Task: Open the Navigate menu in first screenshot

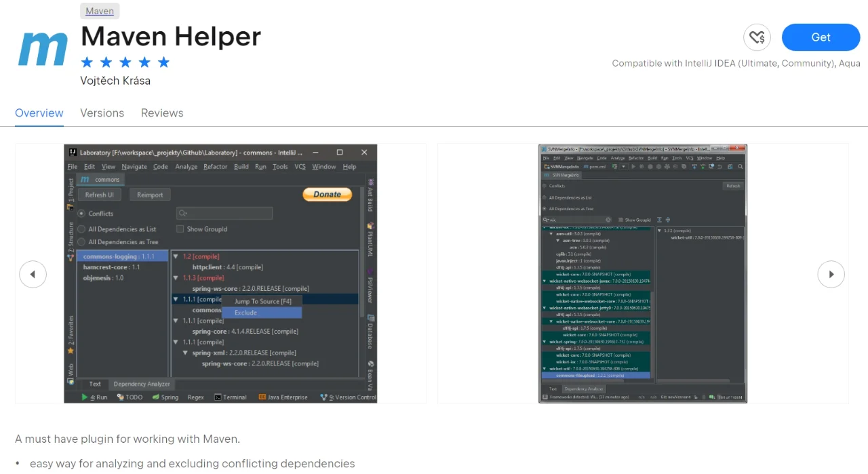Action: [134, 167]
